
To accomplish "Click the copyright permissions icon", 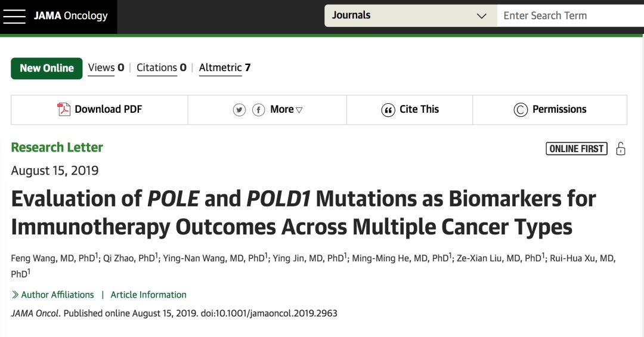I will click(x=521, y=110).
